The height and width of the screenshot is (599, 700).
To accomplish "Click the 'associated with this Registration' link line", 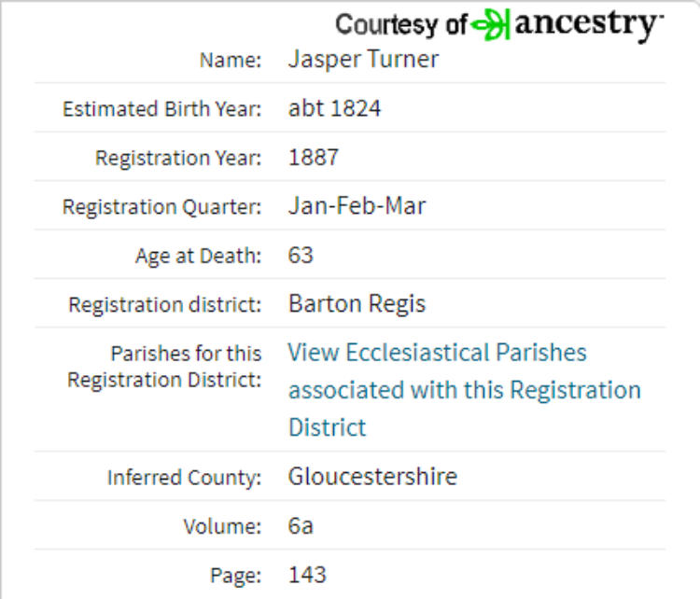I will pos(464,390).
